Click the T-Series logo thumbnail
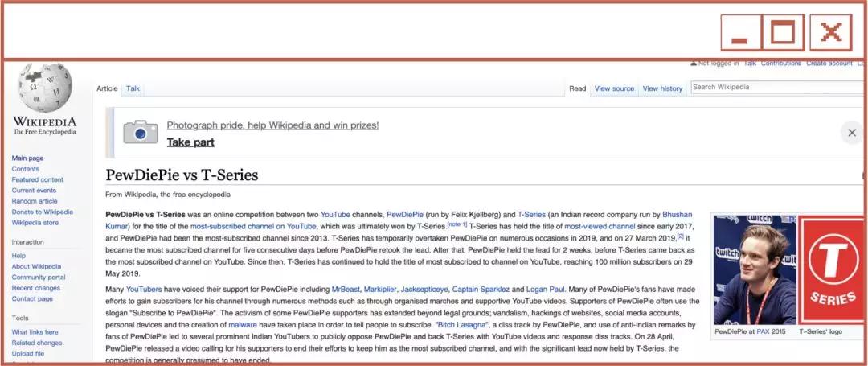 click(833, 269)
